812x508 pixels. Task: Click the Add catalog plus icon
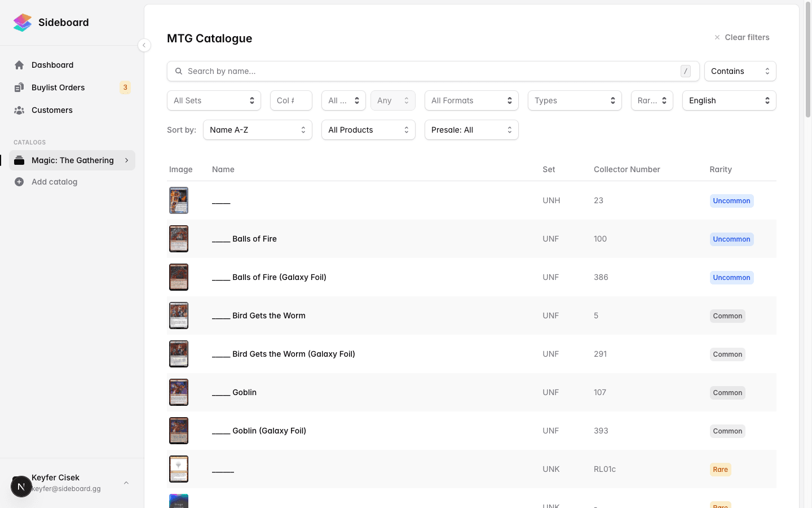coord(19,182)
